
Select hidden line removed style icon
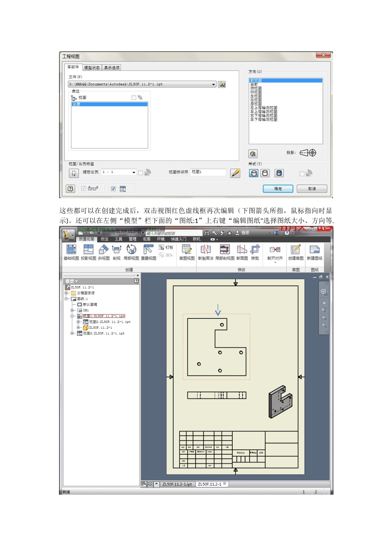pyautogui.click(x=265, y=173)
